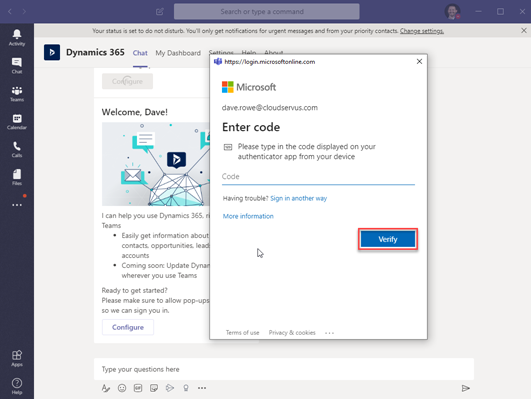Open Privacy & cookies link
This screenshot has height=399, width=531.
292,333
